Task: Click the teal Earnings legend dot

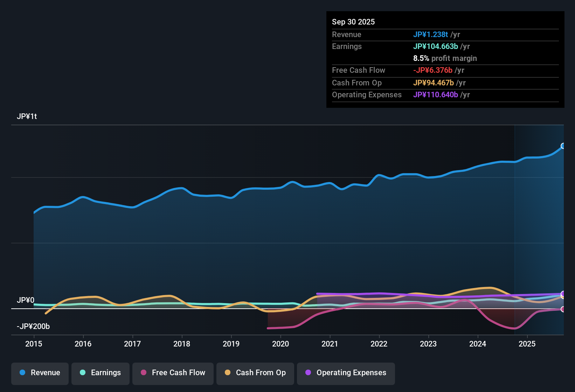Action: (83, 373)
